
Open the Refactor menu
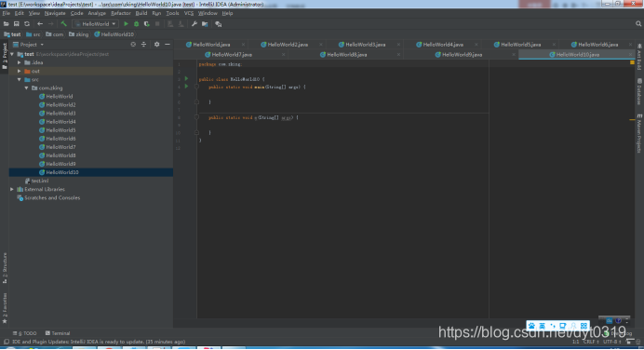pyautogui.click(x=121, y=14)
